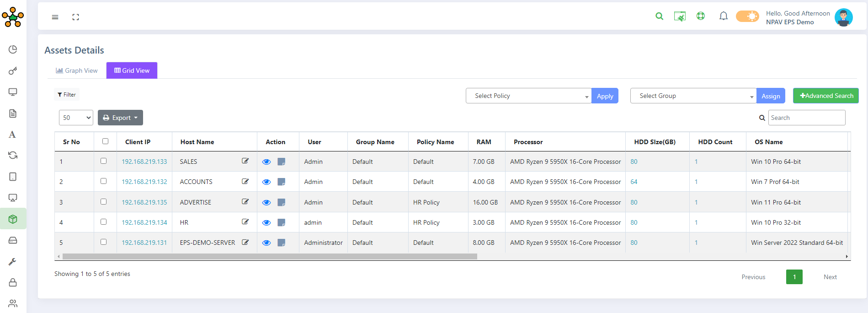Sort by OS Name column header

[797, 142]
